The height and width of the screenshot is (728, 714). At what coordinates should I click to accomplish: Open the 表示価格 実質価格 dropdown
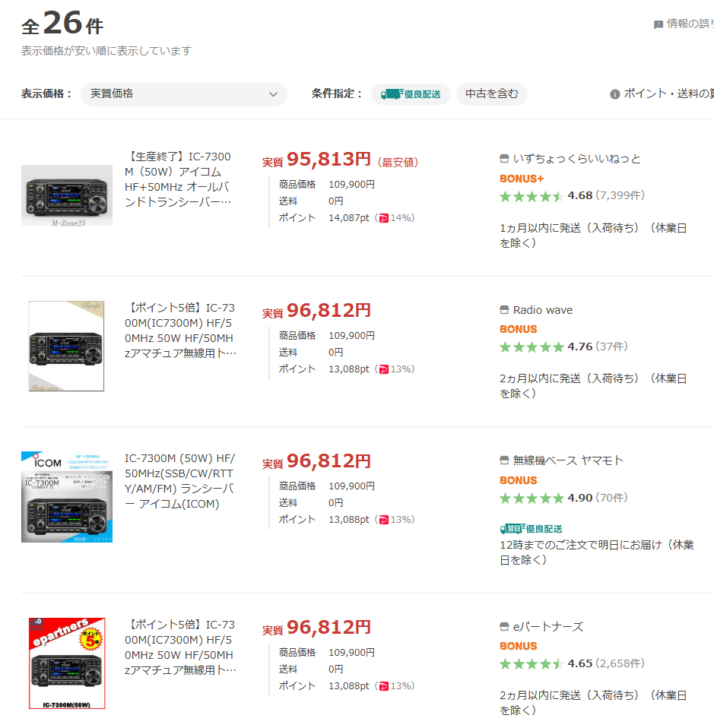pyautogui.click(x=183, y=94)
